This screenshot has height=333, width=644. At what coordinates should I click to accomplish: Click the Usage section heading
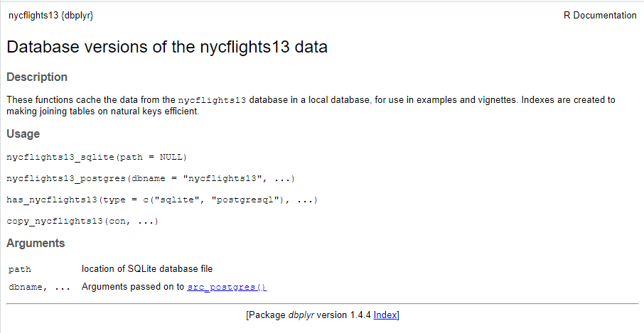coord(23,134)
